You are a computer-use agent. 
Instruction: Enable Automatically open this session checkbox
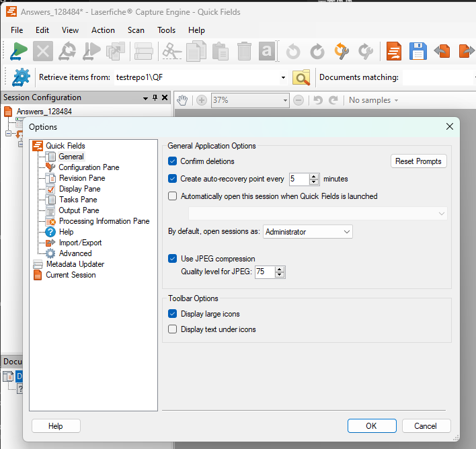click(x=172, y=196)
